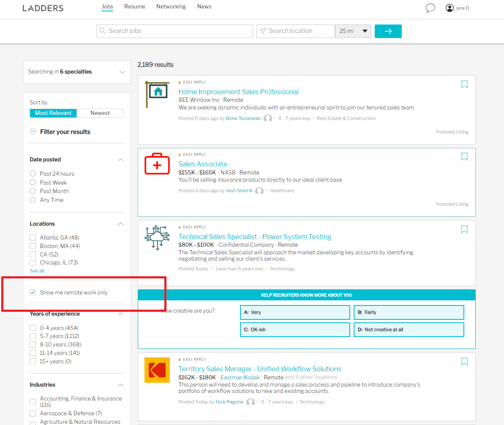Image resolution: width=504 pixels, height=425 pixels.
Task: Choose Past Month date filter
Action: pos(33,191)
